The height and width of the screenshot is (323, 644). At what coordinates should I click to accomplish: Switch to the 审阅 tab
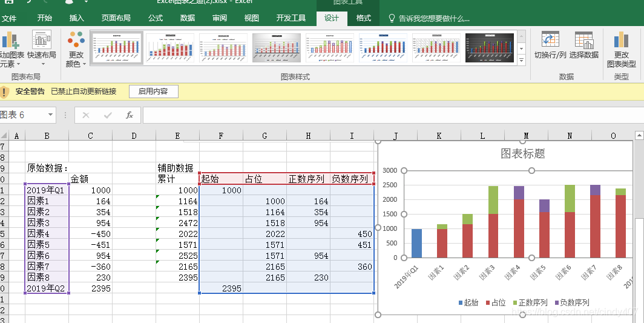pos(219,18)
